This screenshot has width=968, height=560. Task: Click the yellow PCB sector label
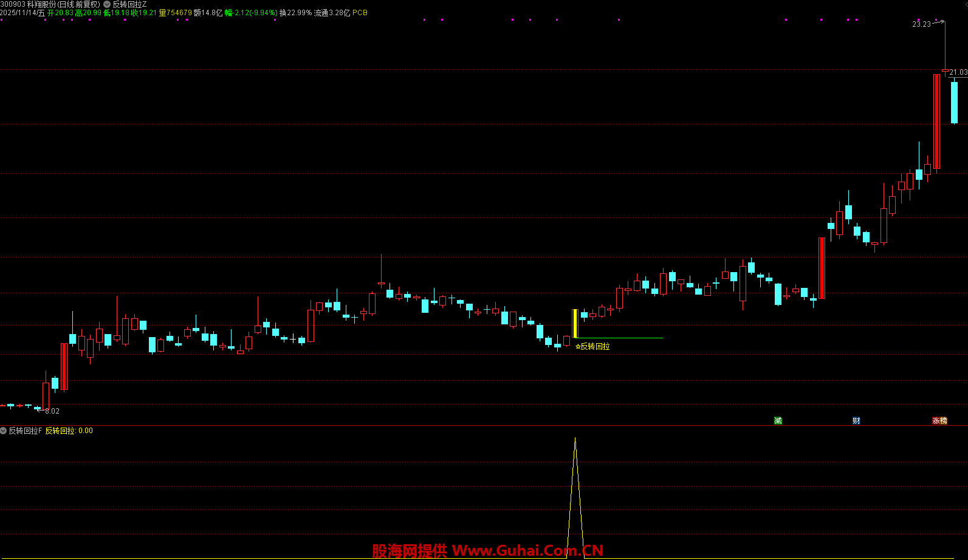(x=360, y=13)
